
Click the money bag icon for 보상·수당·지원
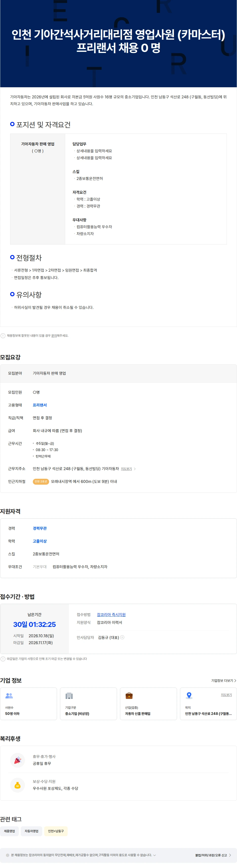coord(18,785)
